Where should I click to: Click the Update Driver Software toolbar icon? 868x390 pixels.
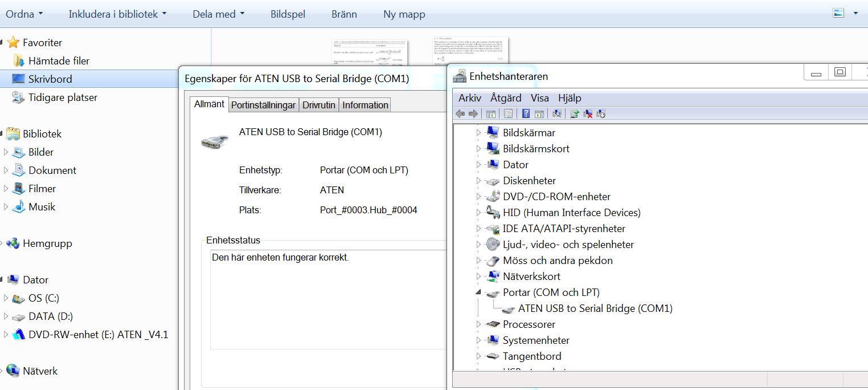[x=575, y=113]
